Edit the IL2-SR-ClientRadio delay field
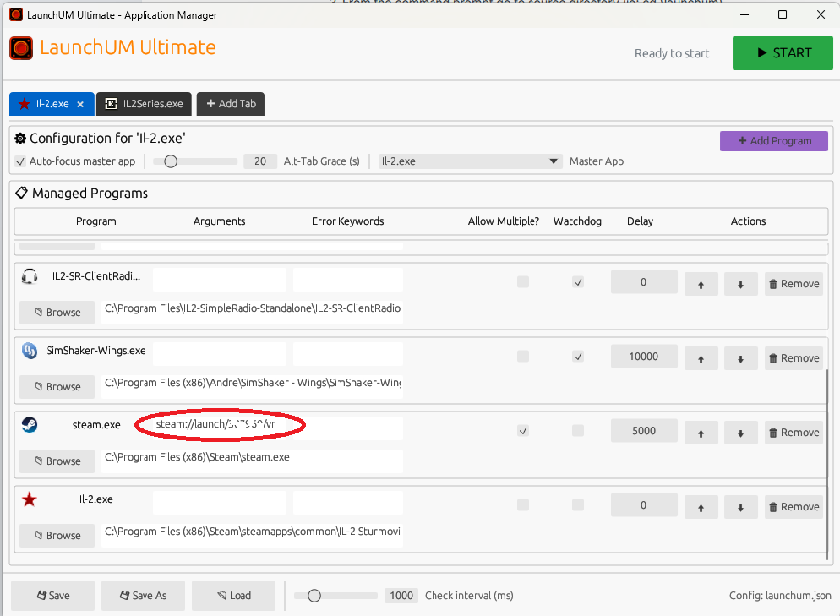 coord(644,281)
